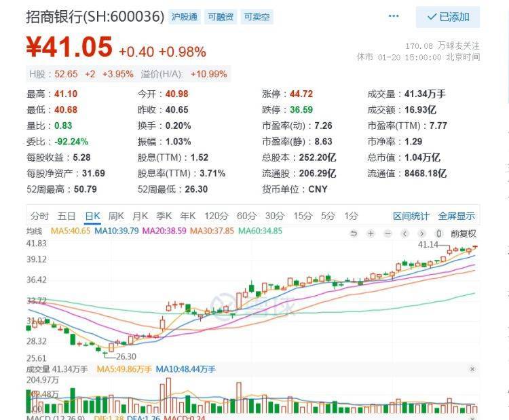The image size is (509, 420).
Task: Click the 成交量 41.34万手 value in stats grid
Action: [425, 94]
